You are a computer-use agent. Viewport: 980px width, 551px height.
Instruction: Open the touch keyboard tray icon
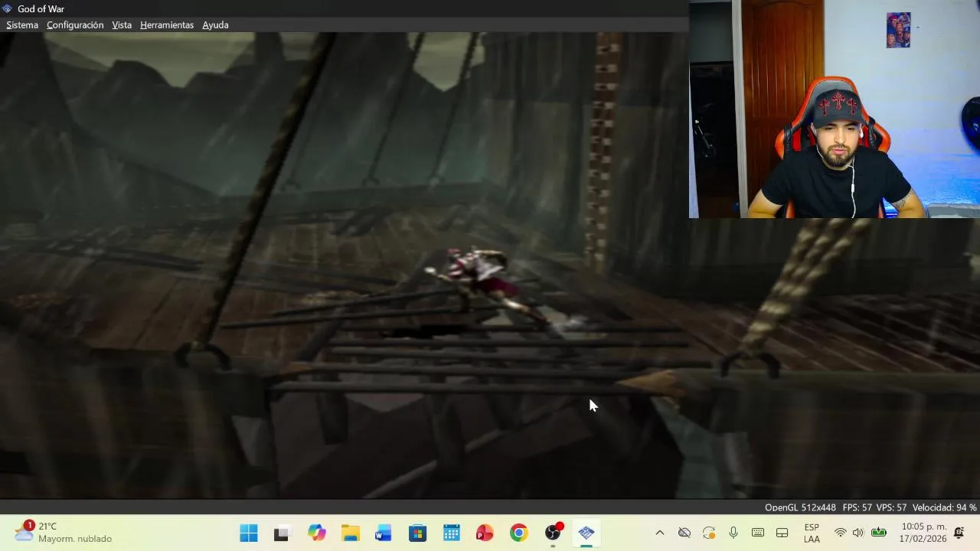coord(758,533)
